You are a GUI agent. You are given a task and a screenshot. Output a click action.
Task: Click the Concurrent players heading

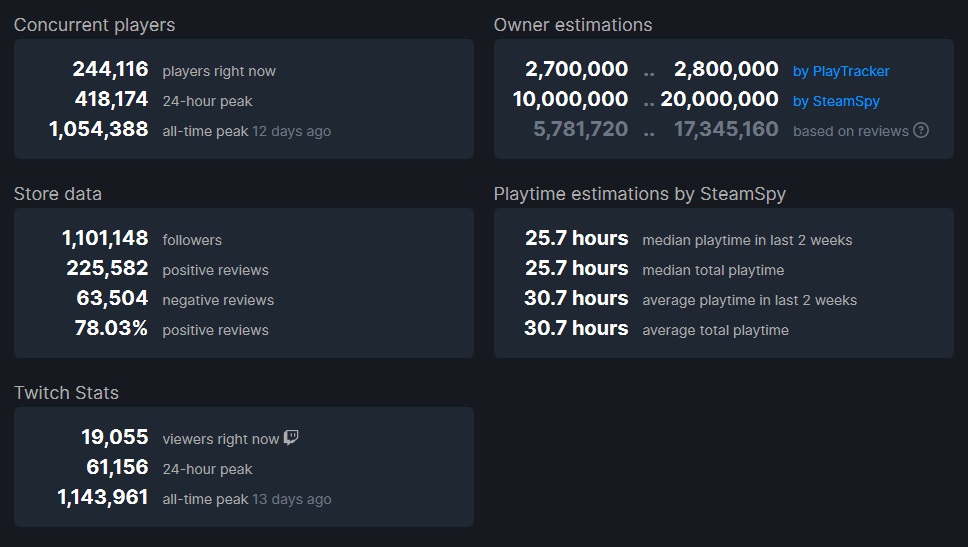pyautogui.click(x=94, y=25)
